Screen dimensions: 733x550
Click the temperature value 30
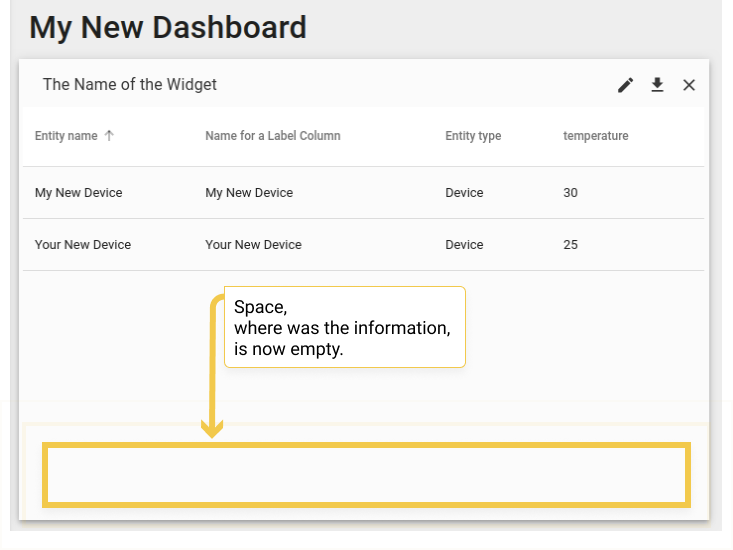(570, 193)
